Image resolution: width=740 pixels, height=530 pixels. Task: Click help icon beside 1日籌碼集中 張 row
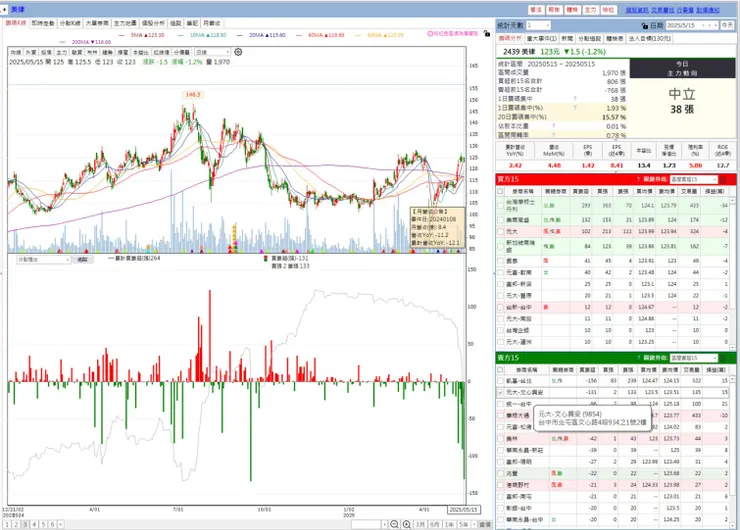click(x=575, y=99)
